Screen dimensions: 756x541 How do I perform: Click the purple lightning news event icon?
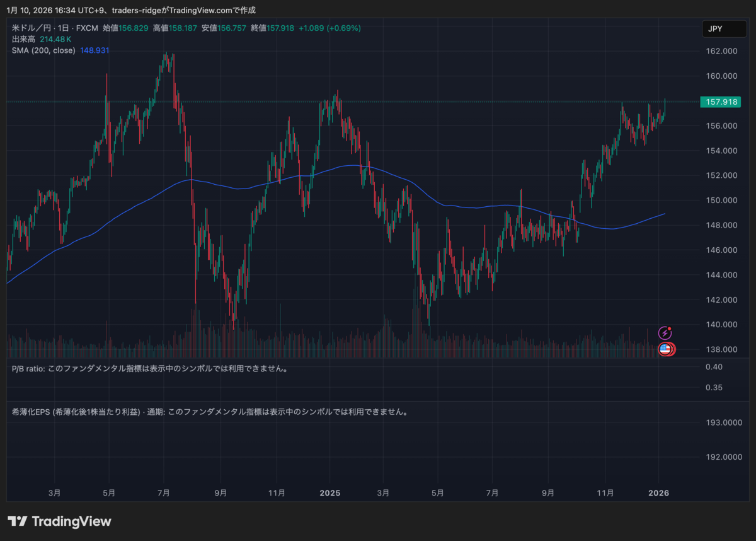click(x=664, y=333)
